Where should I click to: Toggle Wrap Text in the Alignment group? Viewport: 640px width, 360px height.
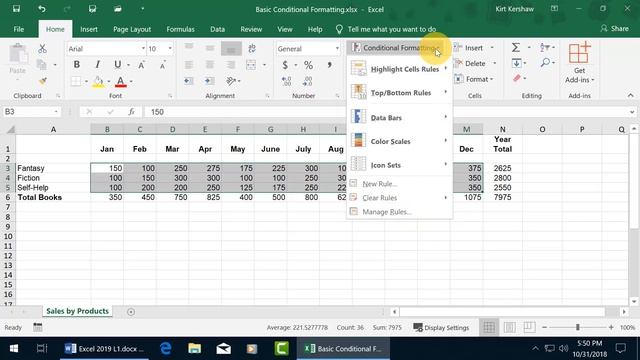pyautogui.click(x=252, y=49)
